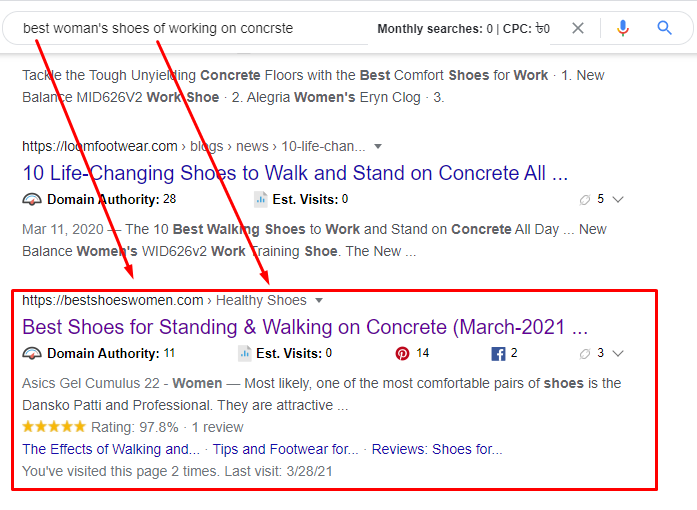
Task: Expand the chevron beside the 3 links count
Action: coord(618,353)
